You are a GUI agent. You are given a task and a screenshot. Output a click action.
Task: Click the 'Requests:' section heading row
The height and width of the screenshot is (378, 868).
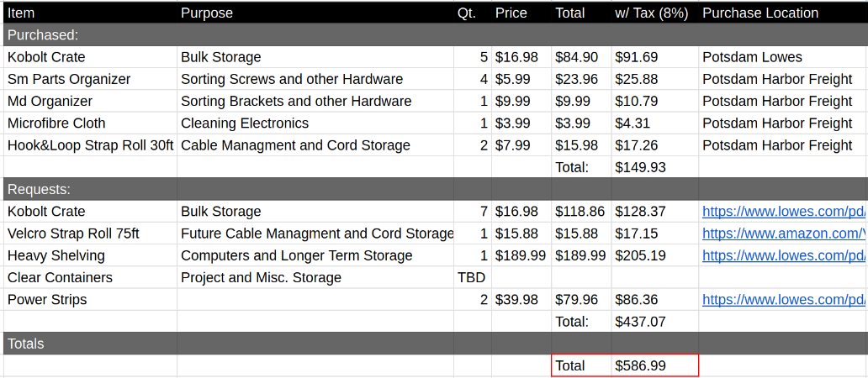pos(436,189)
